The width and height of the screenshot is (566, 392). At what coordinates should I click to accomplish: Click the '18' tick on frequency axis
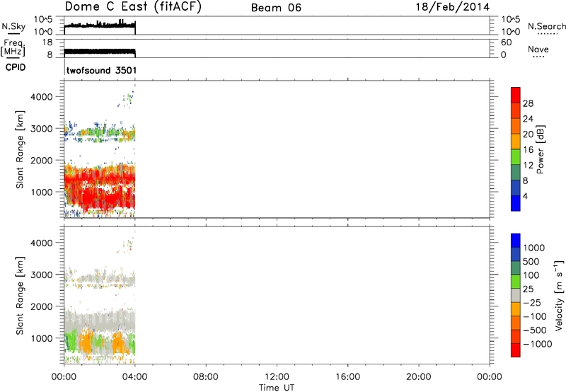[x=47, y=42]
